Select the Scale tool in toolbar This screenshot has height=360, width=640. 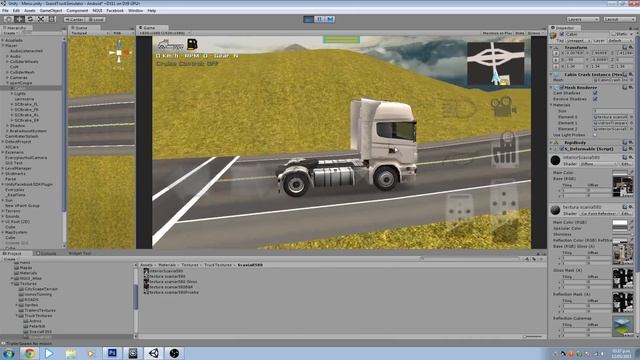[x=41, y=19]
